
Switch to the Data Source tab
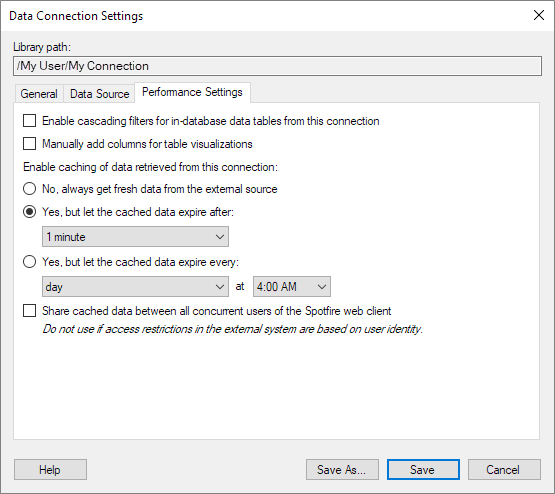(x=99, y=94)
